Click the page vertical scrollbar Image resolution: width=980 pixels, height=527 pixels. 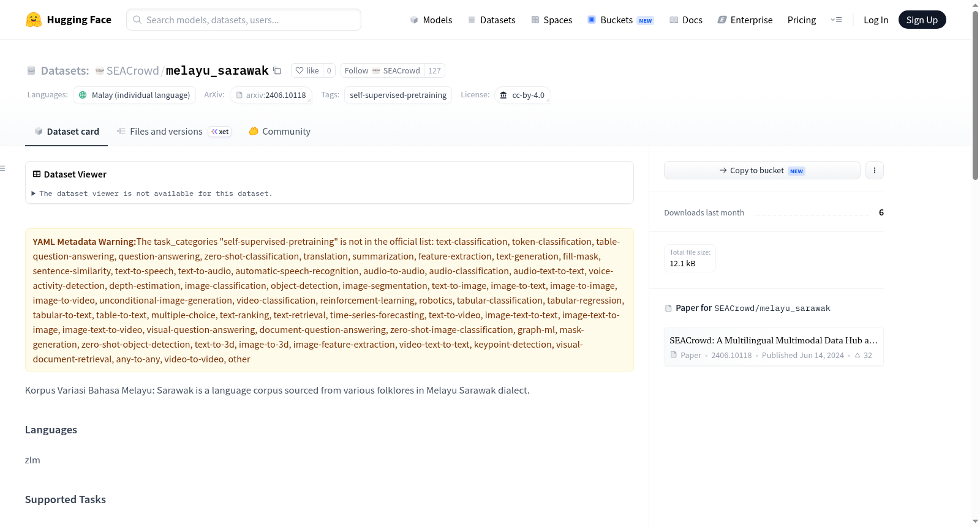click(x=975, y=95)
